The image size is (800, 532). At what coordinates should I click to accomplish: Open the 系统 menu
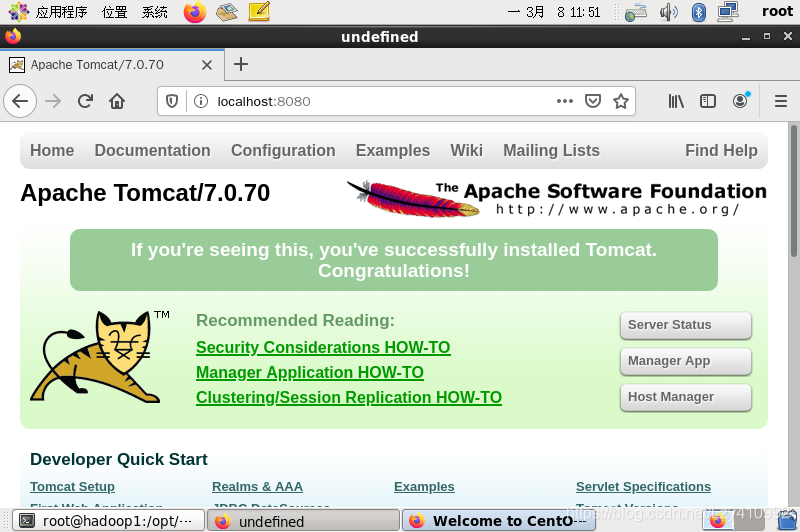155,12
